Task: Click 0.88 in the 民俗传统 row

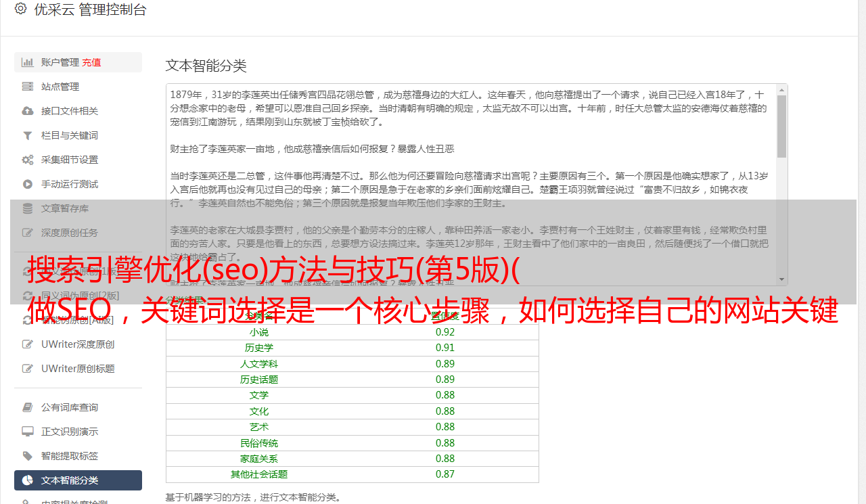Action: [x=445, y=443]
